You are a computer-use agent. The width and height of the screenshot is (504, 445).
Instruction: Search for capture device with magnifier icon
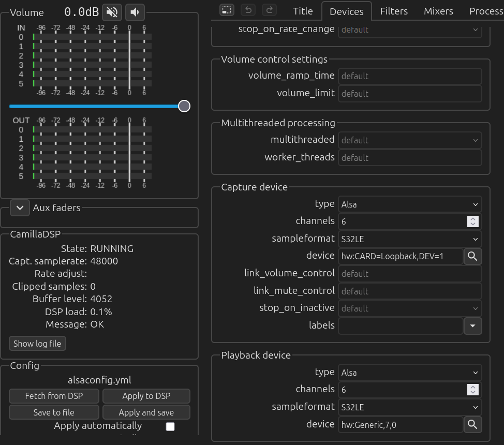pyautogui.click(x=472, y=256)
